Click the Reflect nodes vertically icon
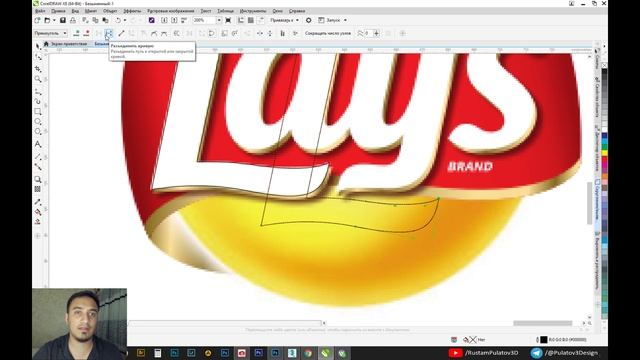 click(x=270, y=33)
